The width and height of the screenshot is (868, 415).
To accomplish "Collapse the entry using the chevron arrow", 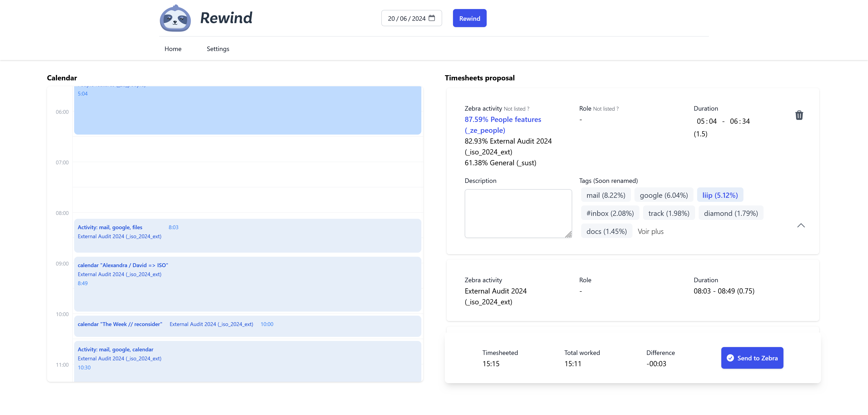I will point(801,226).
